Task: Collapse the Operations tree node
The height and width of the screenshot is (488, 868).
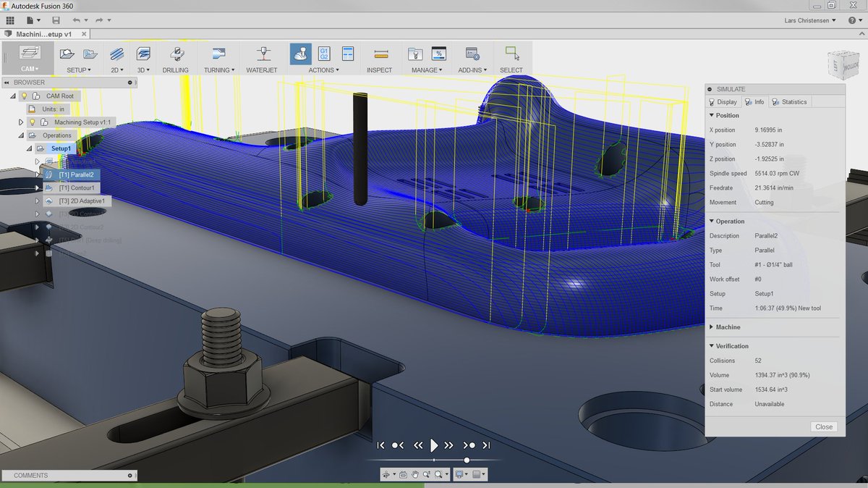Action: 21,135
